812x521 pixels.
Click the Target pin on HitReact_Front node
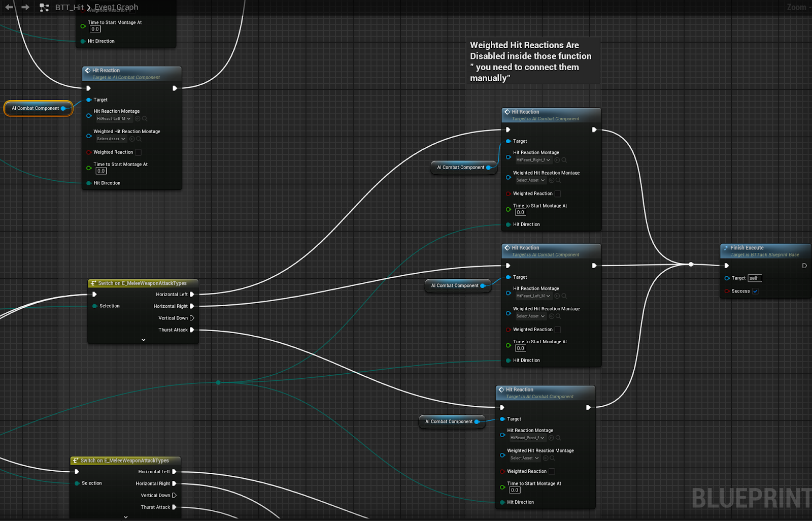point(502,419)
